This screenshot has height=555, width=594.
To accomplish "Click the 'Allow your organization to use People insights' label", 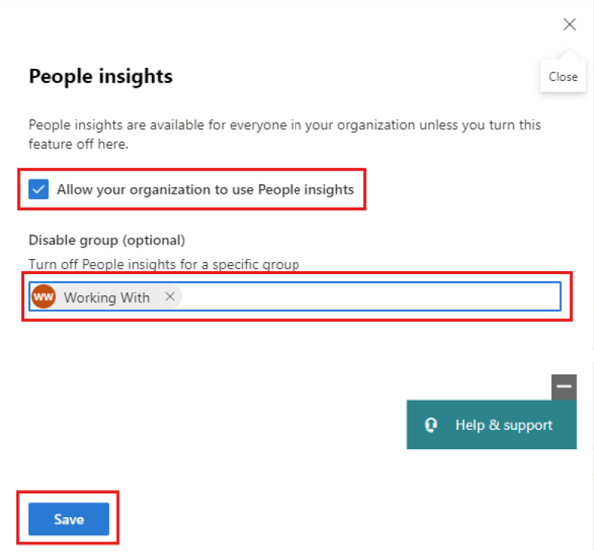I will pos(205,189).
